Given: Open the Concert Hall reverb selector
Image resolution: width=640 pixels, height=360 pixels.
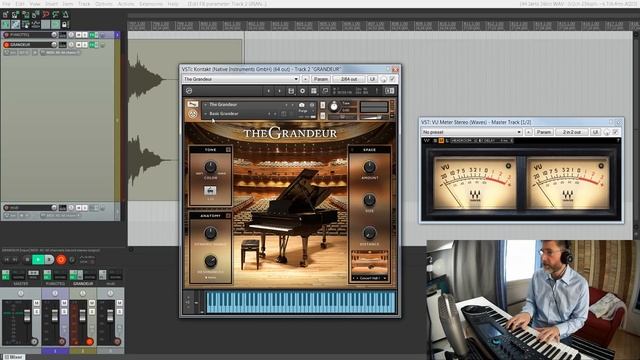Looking at the screenshot, I should pos(369,278).
